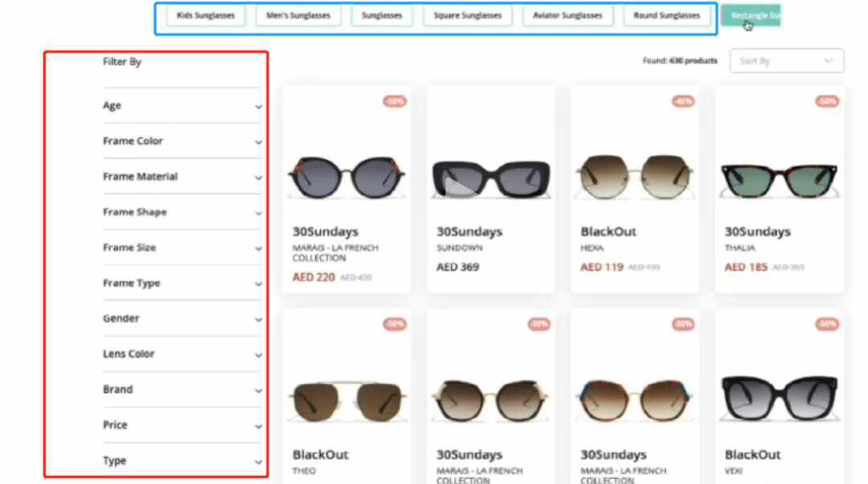
Task: Expand the Frame Shape filter
Action: click(x=182, y=212)
